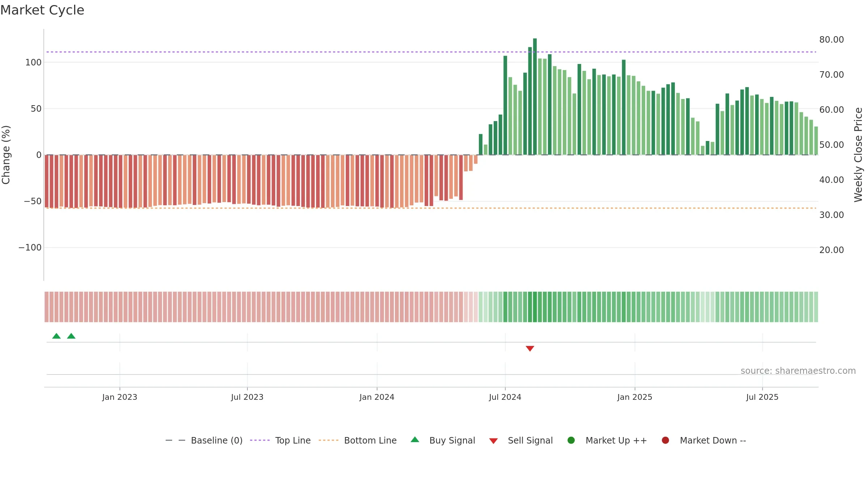This screenshot has width=868, height=488.
Task: Click the Jan 2025 x-axis label
Action: click(x=635, y=397)
